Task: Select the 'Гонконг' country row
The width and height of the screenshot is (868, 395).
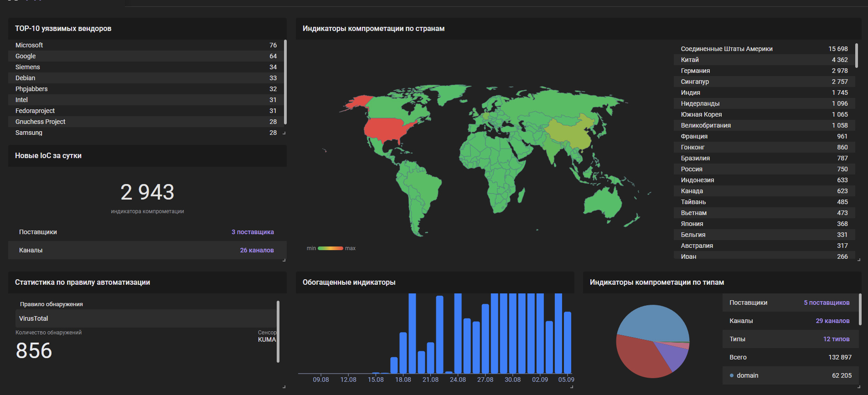Action: [x=765, y=147]
